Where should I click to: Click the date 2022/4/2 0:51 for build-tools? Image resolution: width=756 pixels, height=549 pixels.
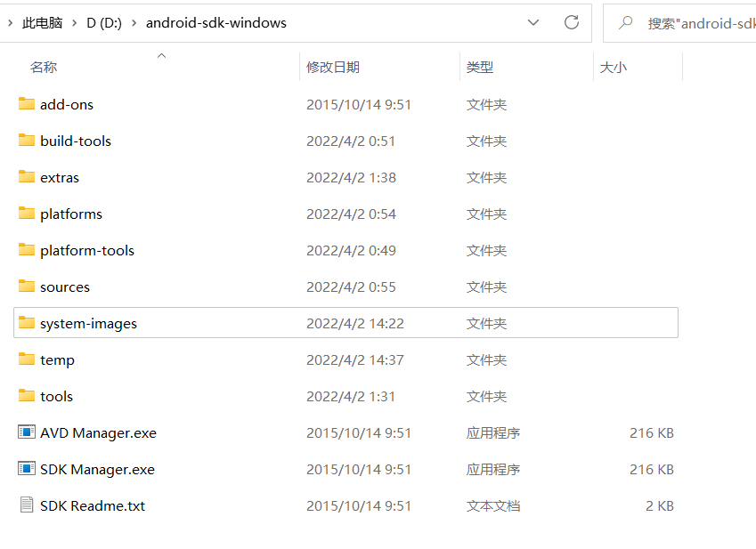click(351, 141)
